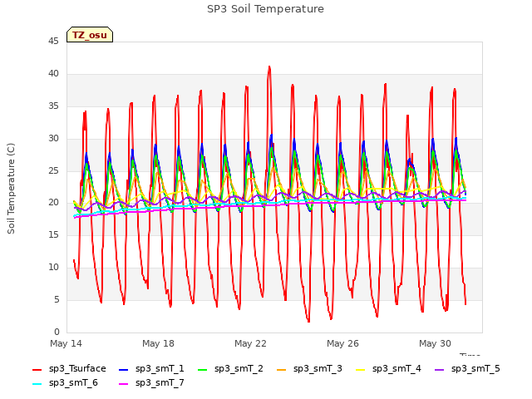Image resolution: width=532 pixels, height=399 pixels.
Task: Toggle sp3_Tsurface legend entry
Action: (x=69, y=369)
